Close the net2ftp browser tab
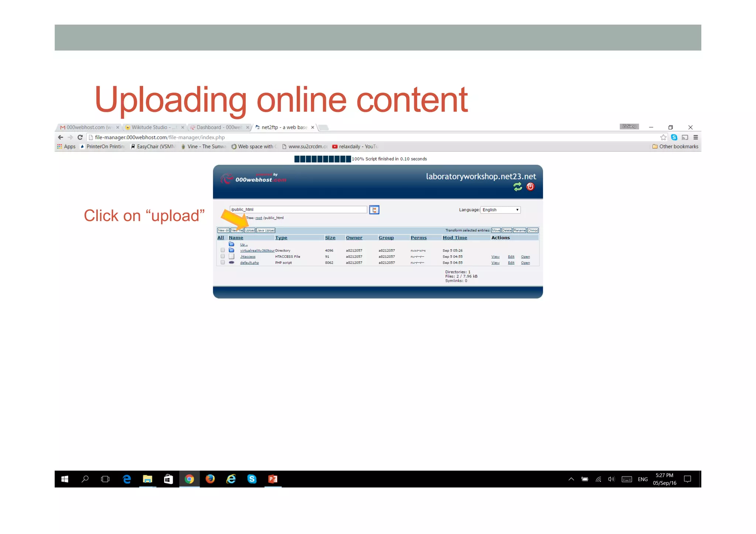 313,127
